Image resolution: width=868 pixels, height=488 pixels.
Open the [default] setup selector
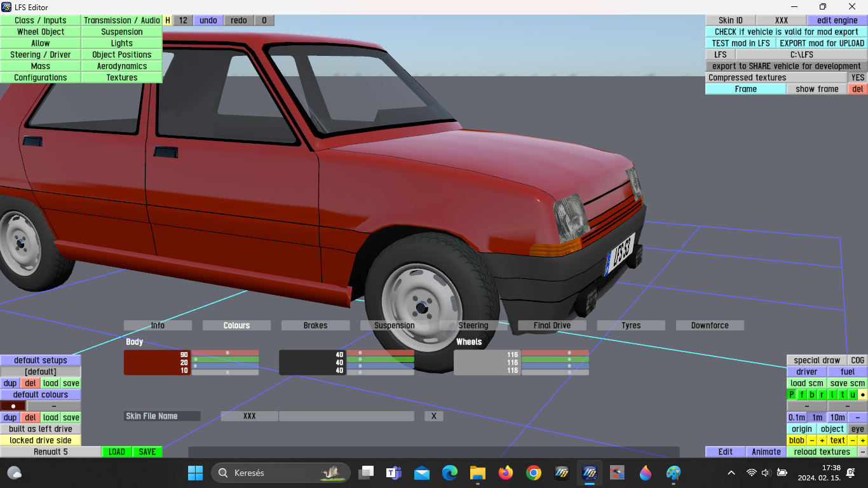point(41,372)
